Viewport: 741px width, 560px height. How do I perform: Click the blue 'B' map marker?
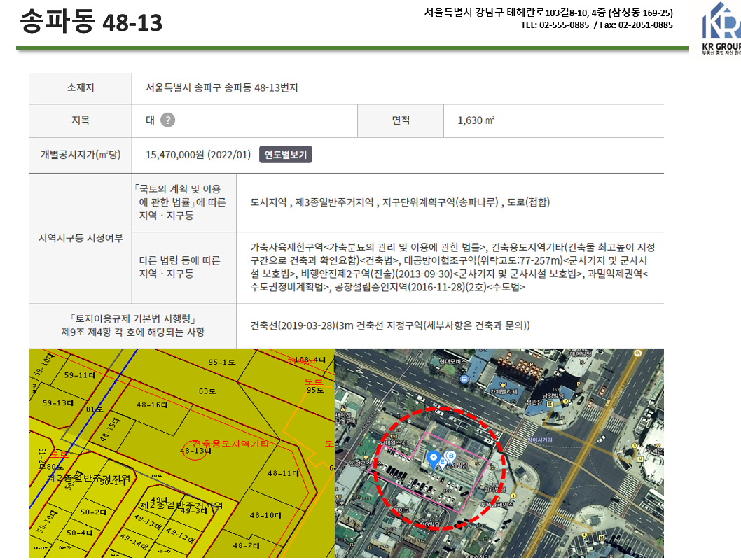[x=451, y=456]
